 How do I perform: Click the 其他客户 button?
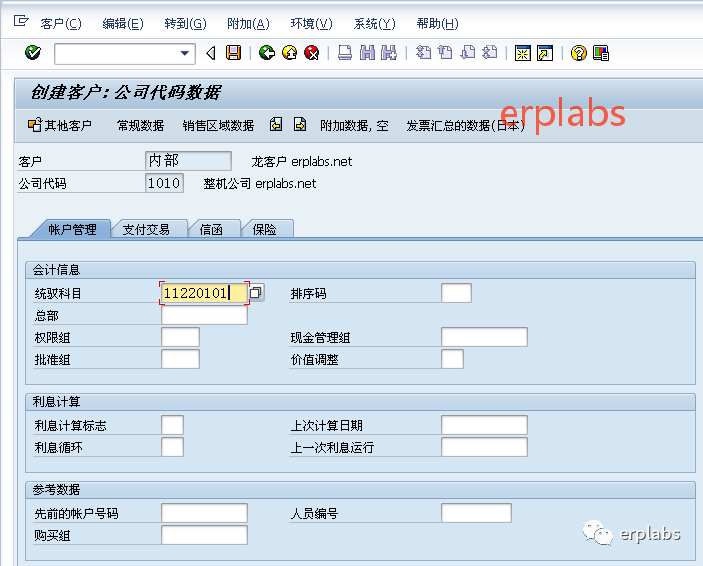click(60, 125)
